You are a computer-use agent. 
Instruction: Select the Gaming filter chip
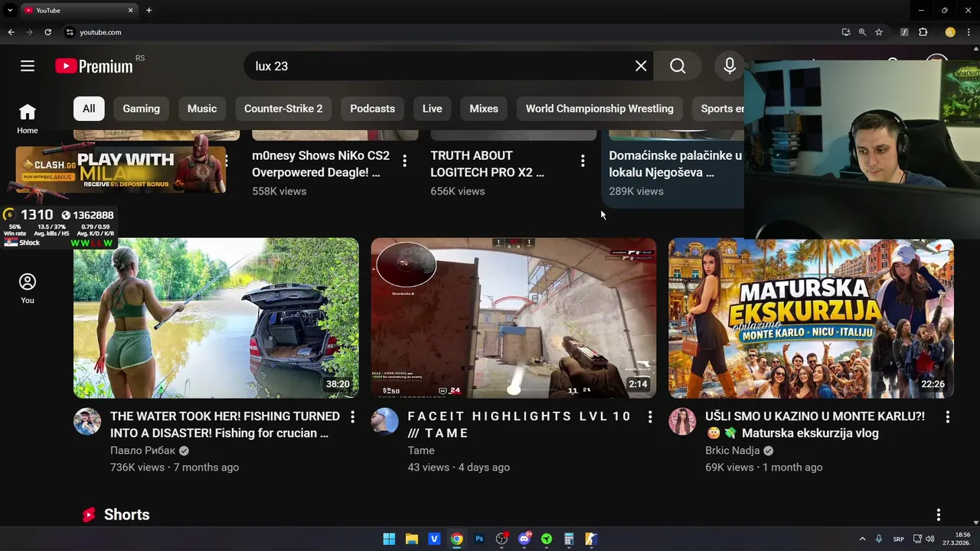pyautogui.click(x=142, y=109)
